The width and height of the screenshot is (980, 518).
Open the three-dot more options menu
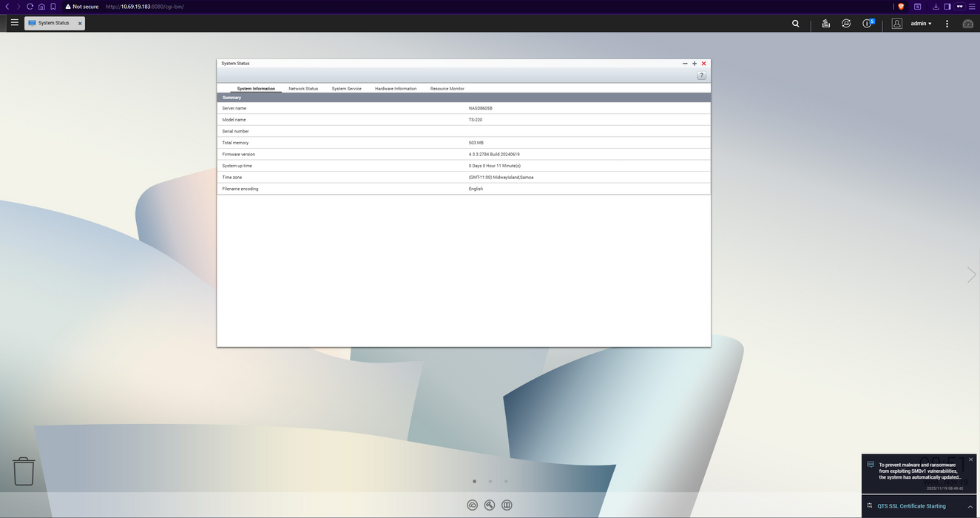[947, 24]
